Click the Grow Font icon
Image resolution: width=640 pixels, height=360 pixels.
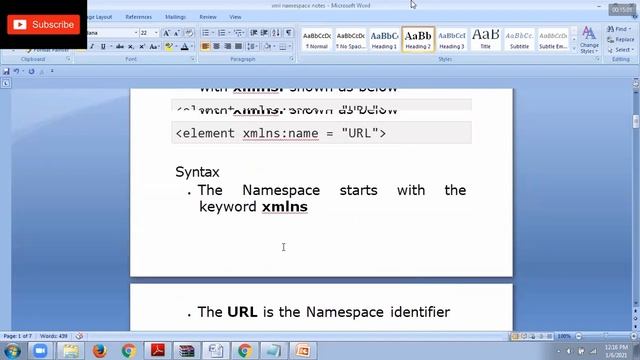pyautogui.click(x=166, y=33)
